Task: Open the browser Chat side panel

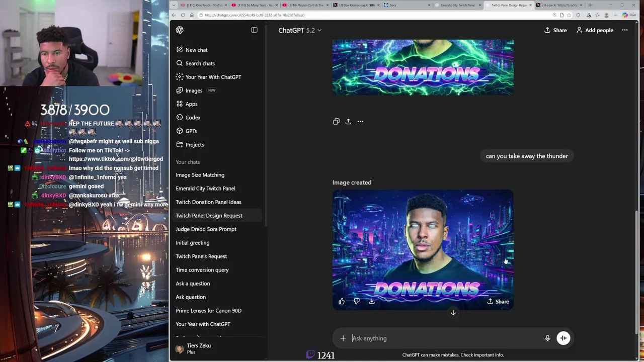Action: point(629,15)
